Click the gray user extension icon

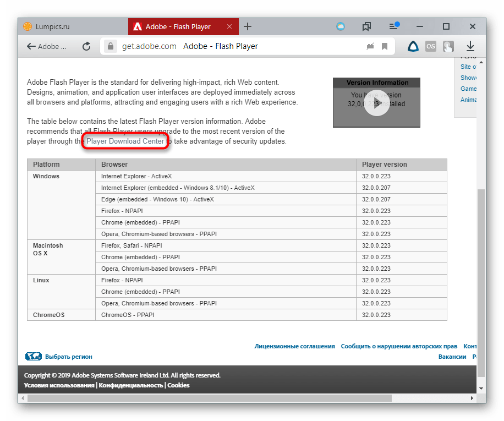(448, 46)
